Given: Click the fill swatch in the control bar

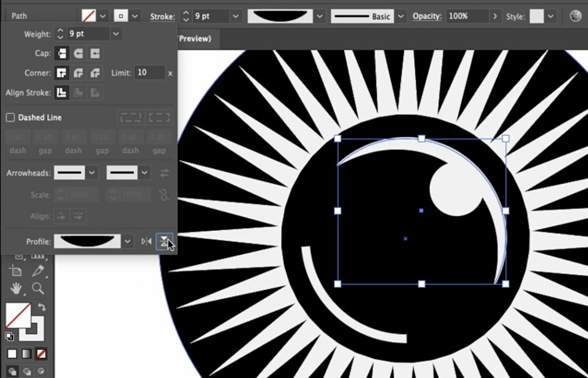Looking at the screenshot, I should pyautogui.click(x=88, y=16).
